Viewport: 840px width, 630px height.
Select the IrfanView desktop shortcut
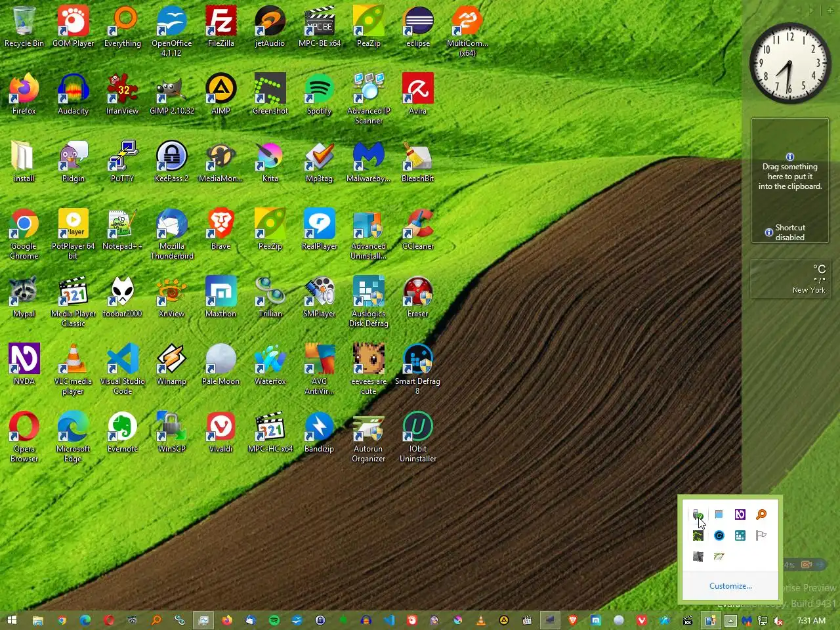click(x=123, y=94)
